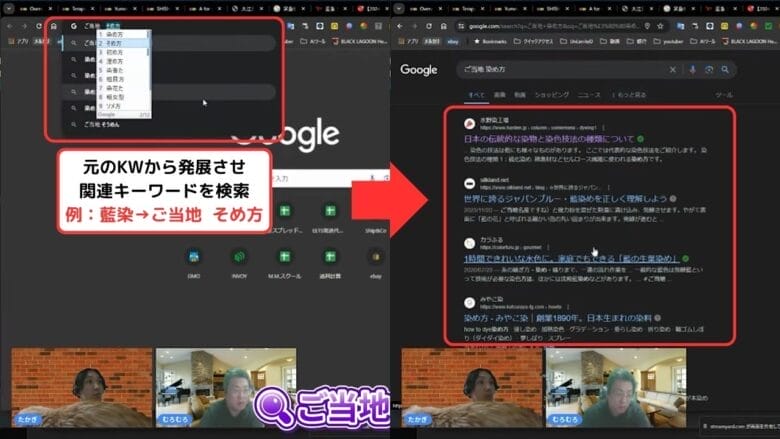Open クイックアクセス bookmark folder in right window

click(535, 41)
